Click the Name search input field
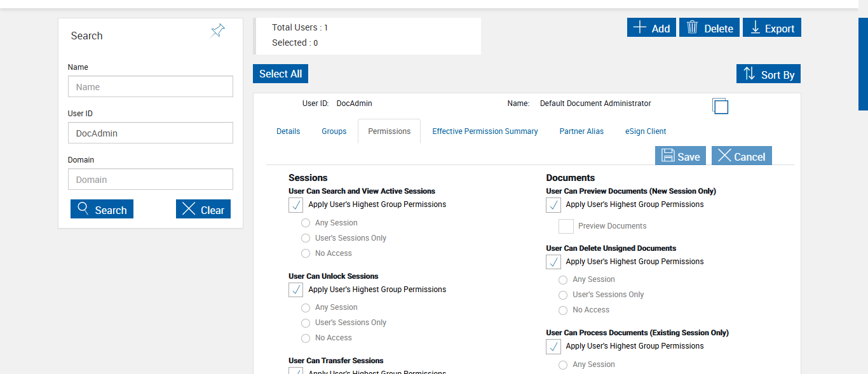 click(x=151, y=87)
